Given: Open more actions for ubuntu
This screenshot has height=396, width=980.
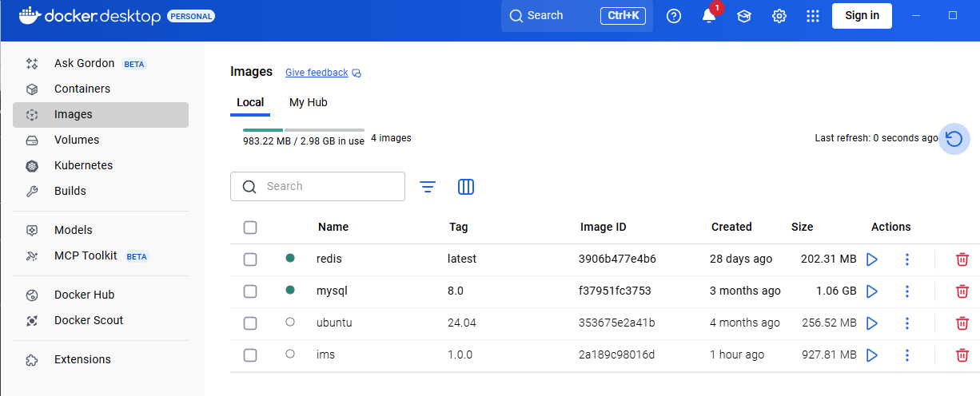Looking at the screenshot, I should (907, 323).
